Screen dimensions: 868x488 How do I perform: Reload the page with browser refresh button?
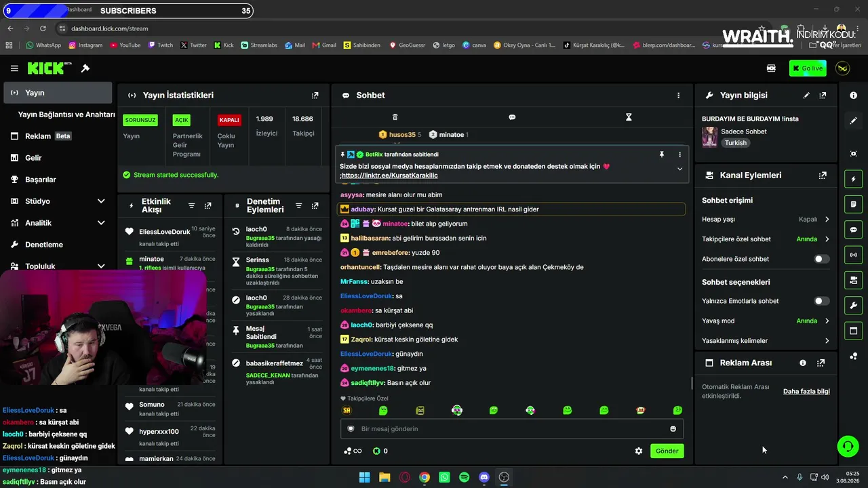[x=43, y=28]
